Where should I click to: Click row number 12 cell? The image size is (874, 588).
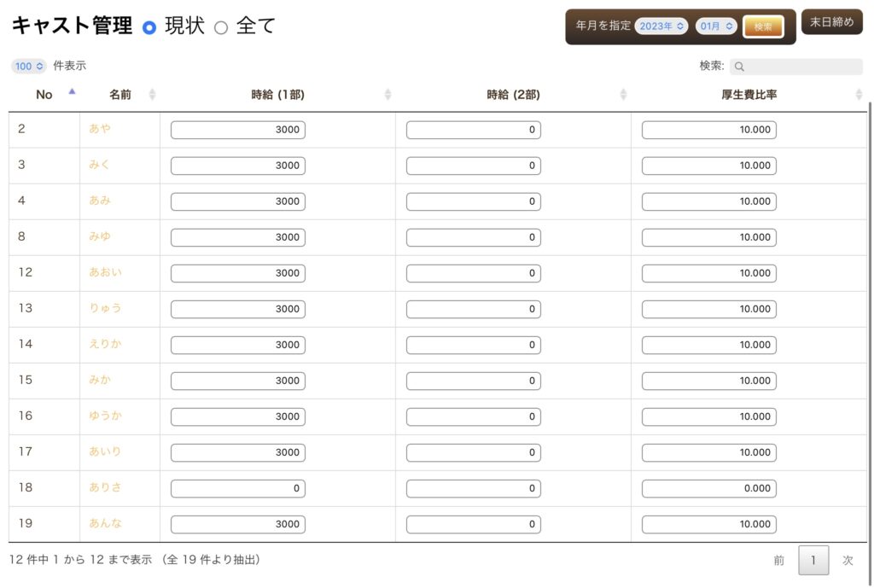pyautogui.click(x=44, y=273)
